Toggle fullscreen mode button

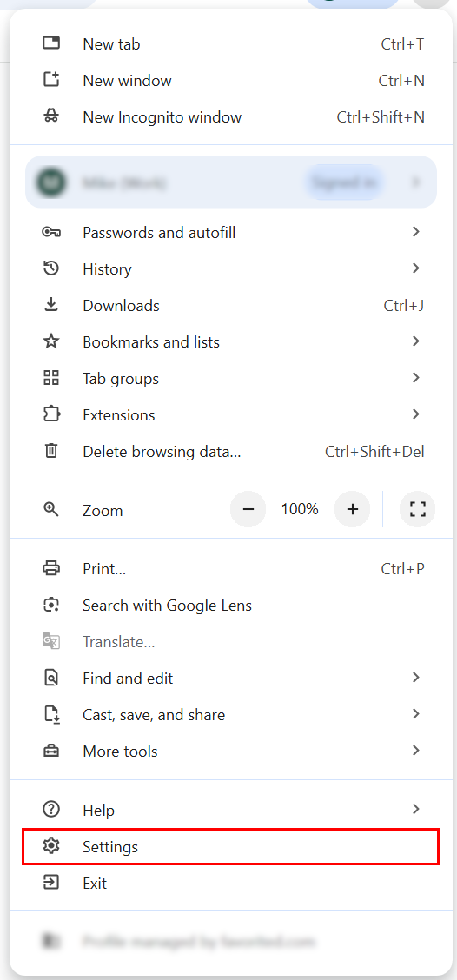(418, 509)
